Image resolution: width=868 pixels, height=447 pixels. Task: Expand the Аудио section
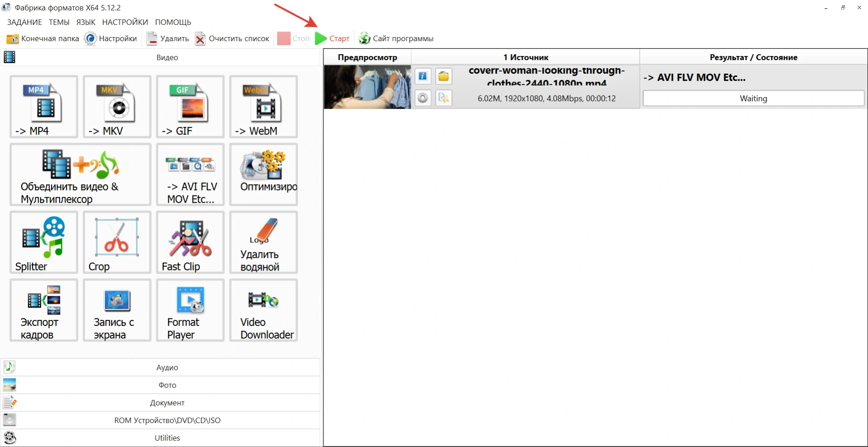(x=167, y=367)
